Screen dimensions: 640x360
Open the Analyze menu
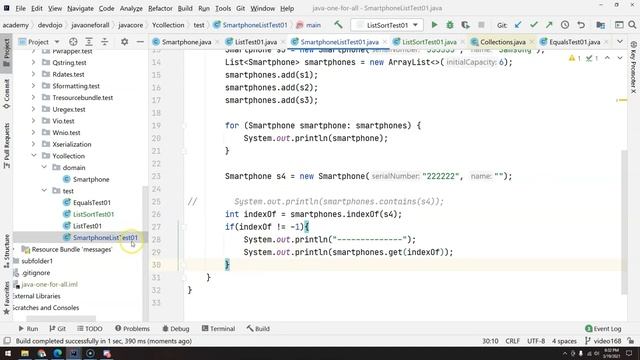click(x=131, y=8)
